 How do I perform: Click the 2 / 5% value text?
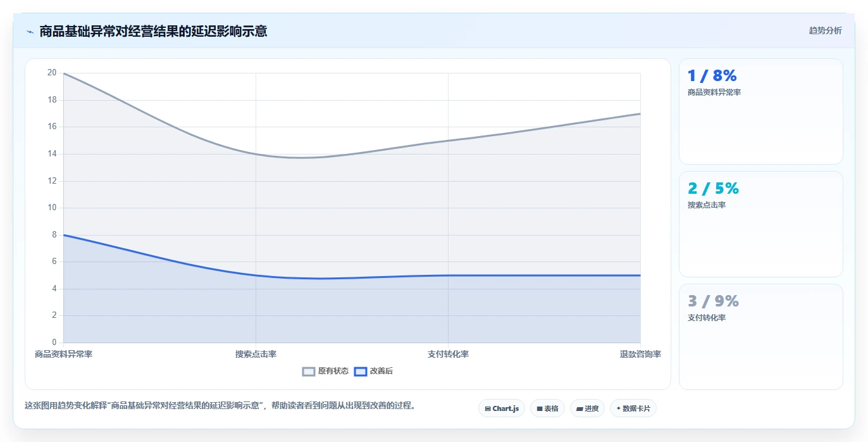[714, 189]
